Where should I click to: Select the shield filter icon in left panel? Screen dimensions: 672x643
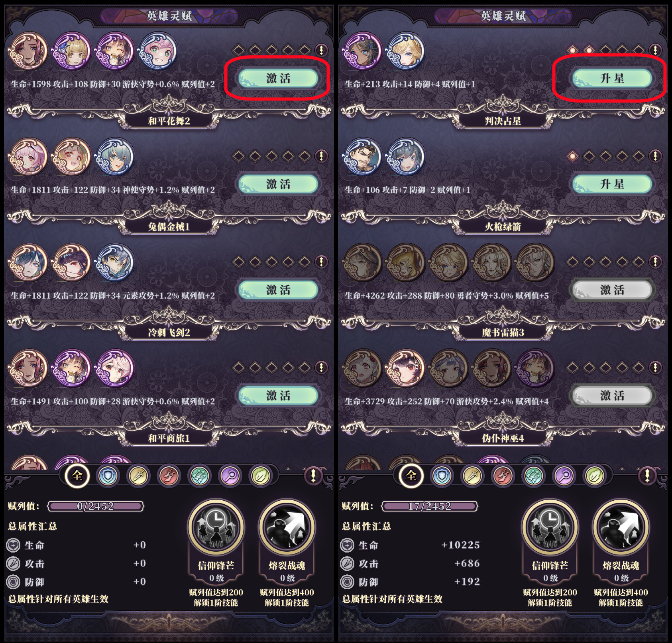[x=108, y=476]
